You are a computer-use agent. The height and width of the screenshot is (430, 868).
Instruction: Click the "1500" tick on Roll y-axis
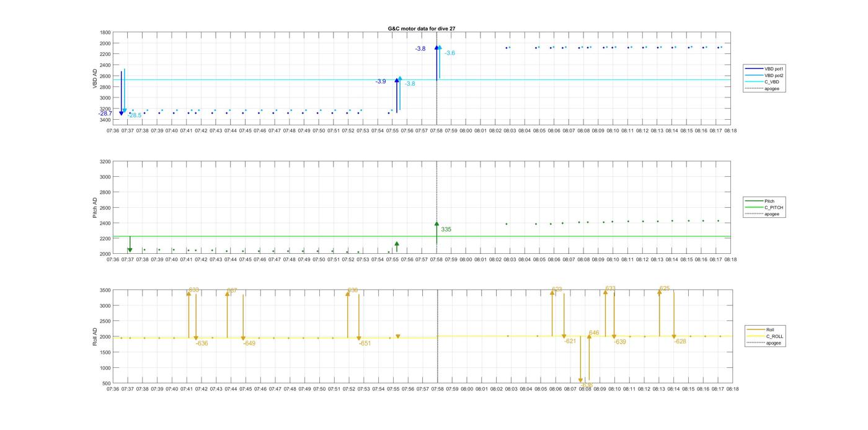(x=105, y=352)
